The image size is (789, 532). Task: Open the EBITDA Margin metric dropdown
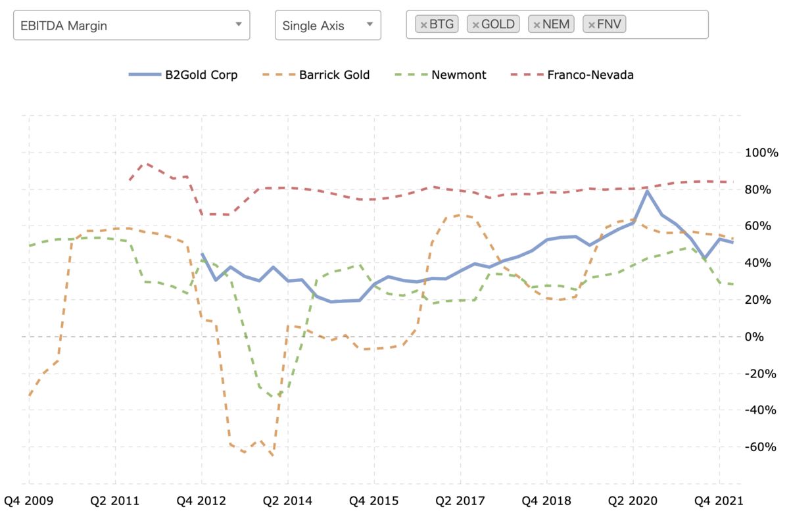click(x=131, y=26)
